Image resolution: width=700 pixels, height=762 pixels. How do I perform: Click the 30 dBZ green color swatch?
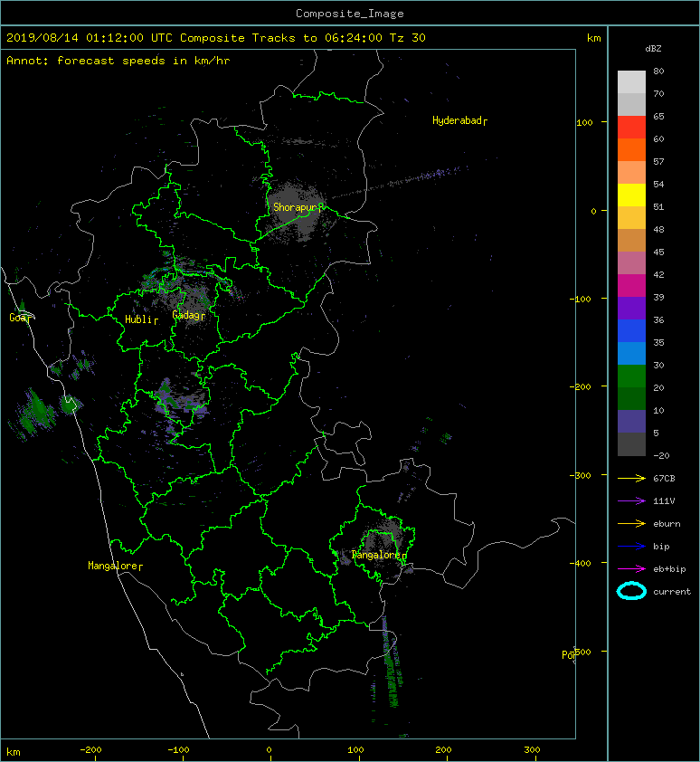point(631,376)
